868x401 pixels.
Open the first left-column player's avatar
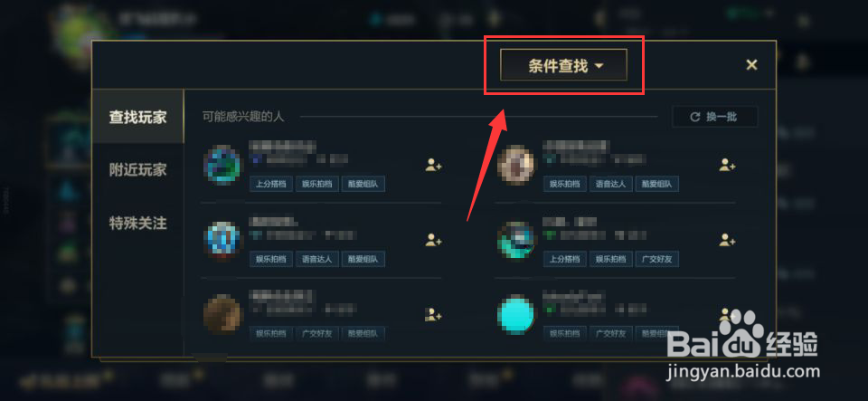pyautogui.click(x=222, y=165)
